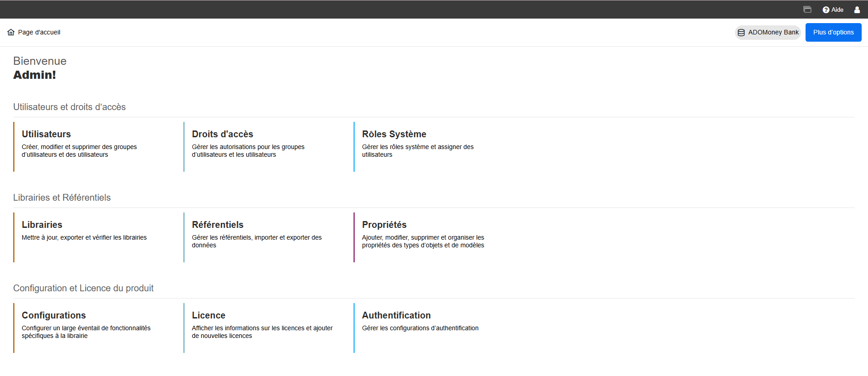Go to the Page d'accueil breadcrumb
Image resolution: width=868 pixels, height=376 pixels.
pyautogui.click(x=39, y=32)
